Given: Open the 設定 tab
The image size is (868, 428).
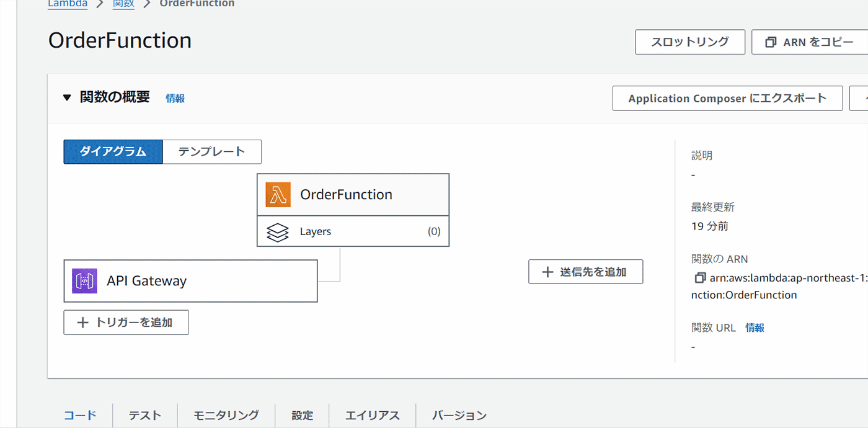Looking at the screenshot, I should click(303, 416).
